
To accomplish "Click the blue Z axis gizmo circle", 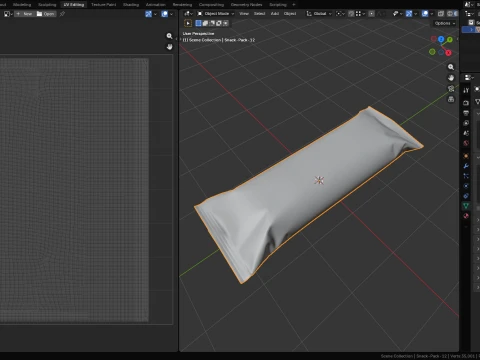I will pos(441,39).
